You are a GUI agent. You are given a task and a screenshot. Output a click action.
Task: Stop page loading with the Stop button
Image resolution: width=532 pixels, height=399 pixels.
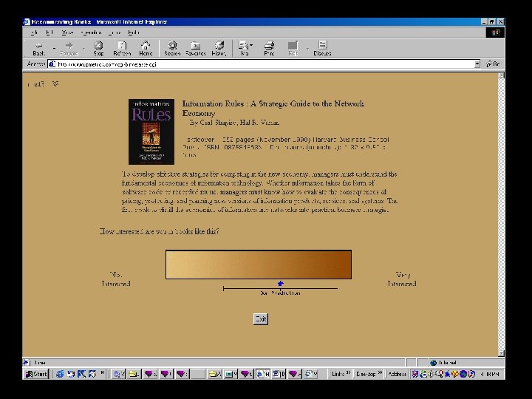[x=98, y=49]
